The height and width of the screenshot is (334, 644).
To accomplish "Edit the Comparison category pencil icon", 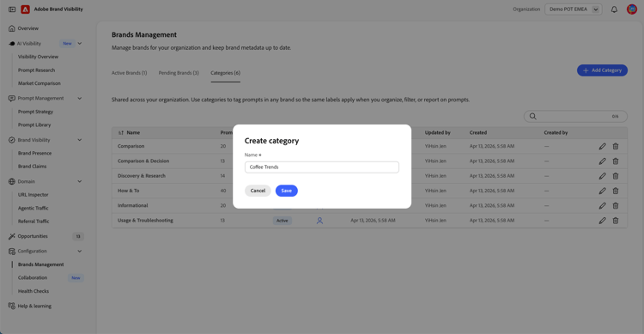I will click(602, 146).
